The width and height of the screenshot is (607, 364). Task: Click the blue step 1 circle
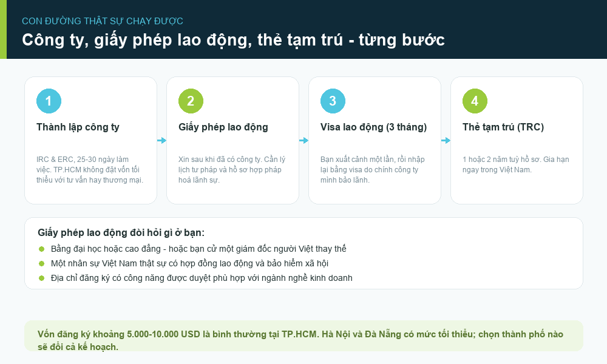[49, 101]
